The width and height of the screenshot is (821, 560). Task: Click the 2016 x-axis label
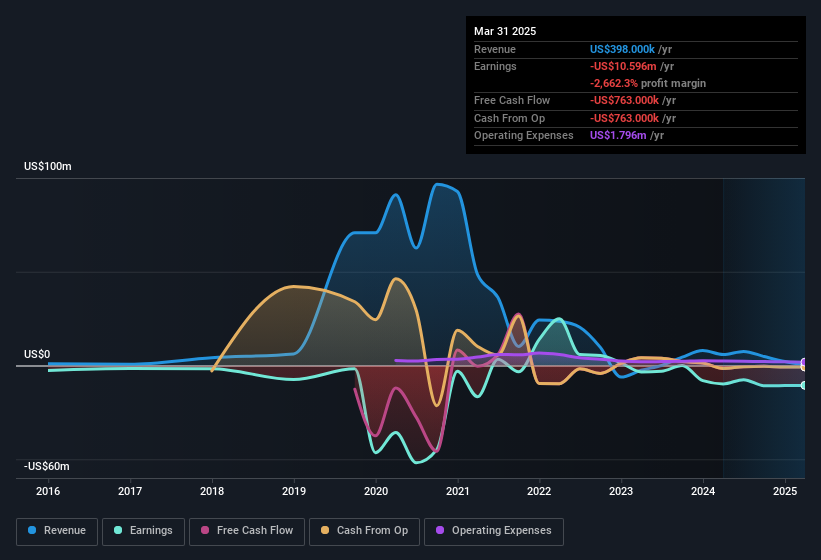[48, 491]
